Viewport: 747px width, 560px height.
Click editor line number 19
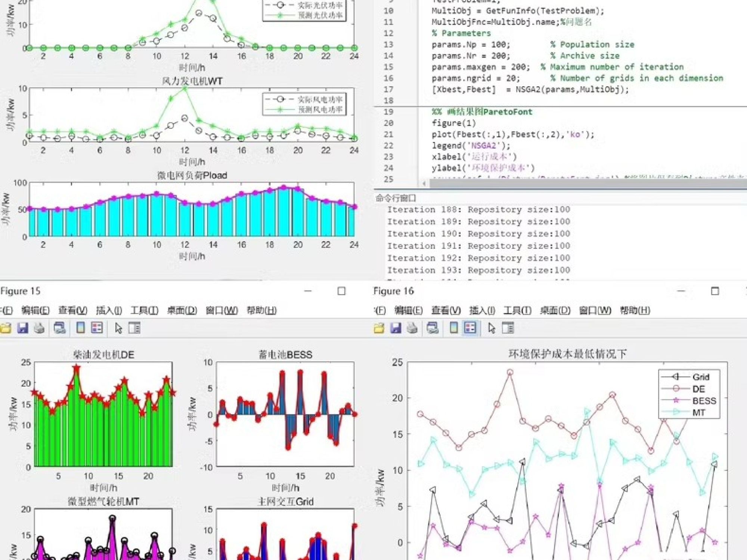(x=388, y=112)
